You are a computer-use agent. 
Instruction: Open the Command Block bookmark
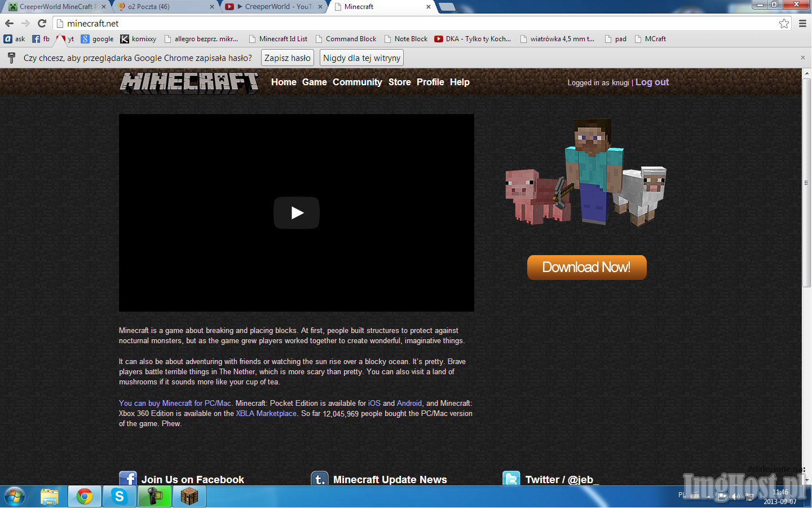346,39
